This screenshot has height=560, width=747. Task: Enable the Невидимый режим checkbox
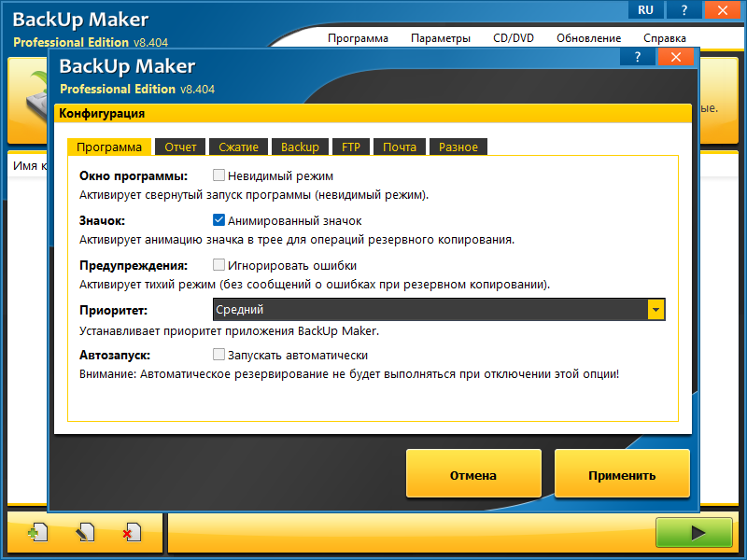218,175
